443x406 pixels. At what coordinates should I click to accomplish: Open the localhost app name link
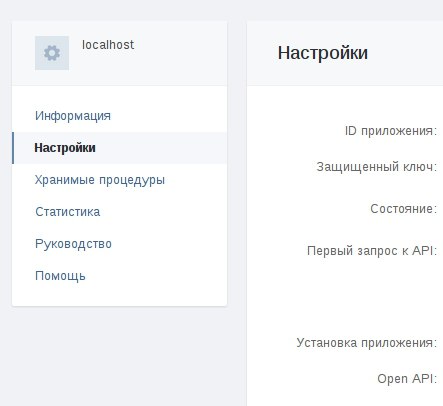pyautogui.click(x=108, y=45)
